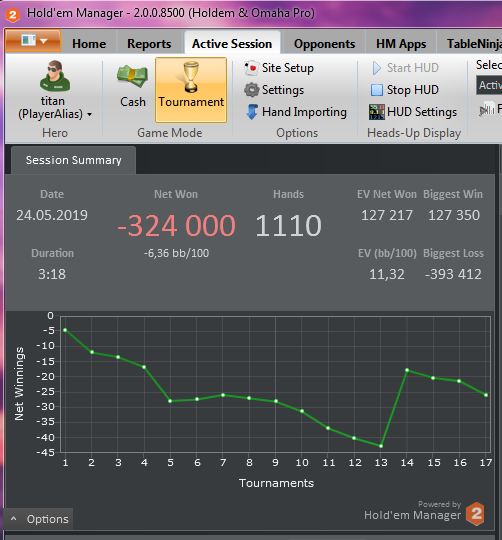502x540 pixels.
Task: Select Tournament game mode trophy
Action: point(191,90)
